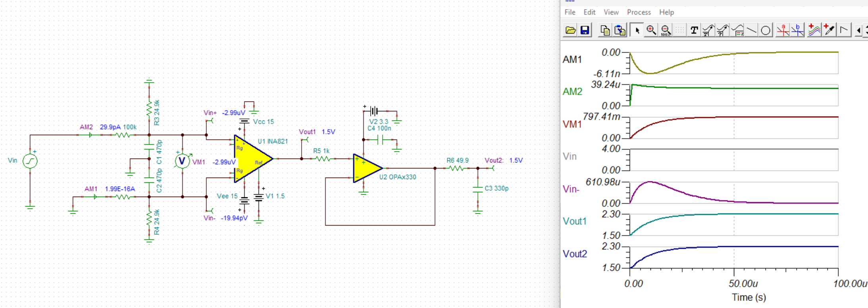This screenshot has width=868, height=308.
Task: Select the Text tool (T icon)
Action: (x=694, y=30)
